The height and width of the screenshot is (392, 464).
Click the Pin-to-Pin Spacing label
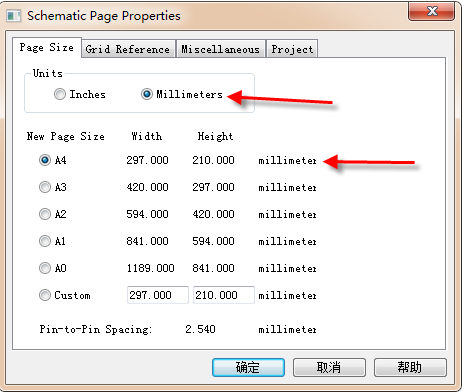tap(96, 329)
